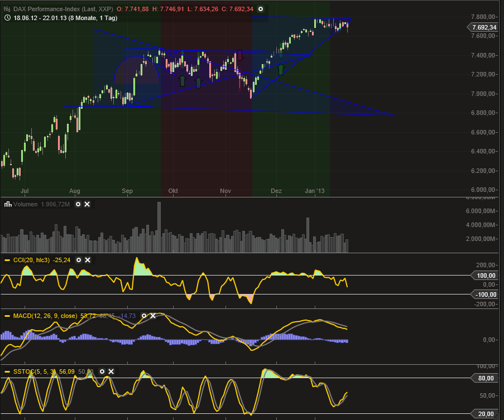Viewport: 504px width, 420px height.
Task: Open settings circle for the MACD indicator
Action: point(144,316)
